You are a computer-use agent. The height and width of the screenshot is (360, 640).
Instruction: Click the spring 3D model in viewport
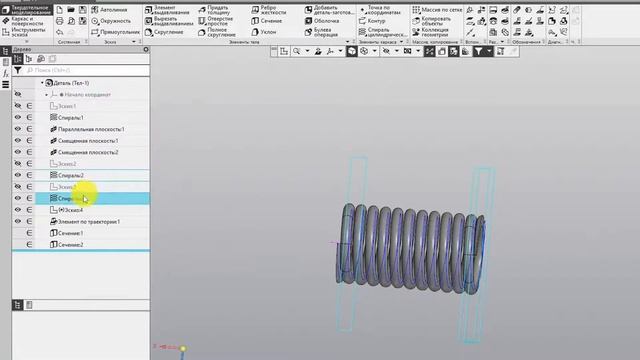coord(410,249)
